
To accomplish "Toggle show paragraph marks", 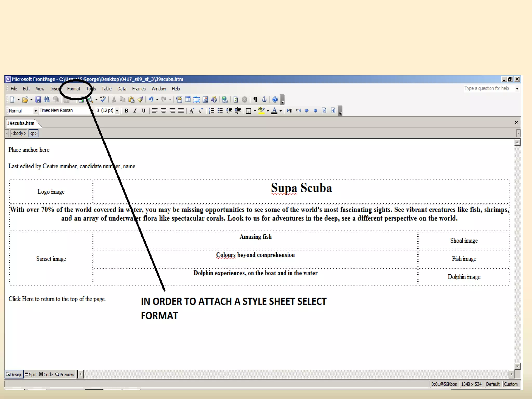I will [255, 99].
